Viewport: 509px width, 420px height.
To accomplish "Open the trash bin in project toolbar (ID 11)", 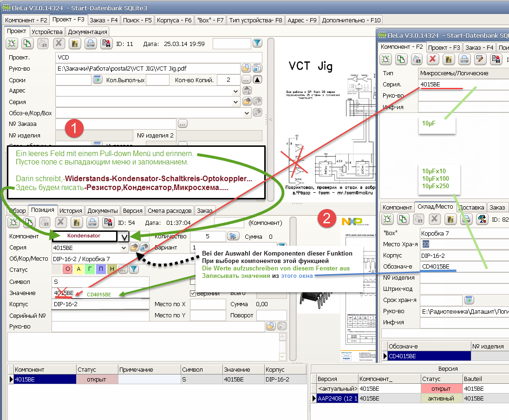I will coord(75,43).
